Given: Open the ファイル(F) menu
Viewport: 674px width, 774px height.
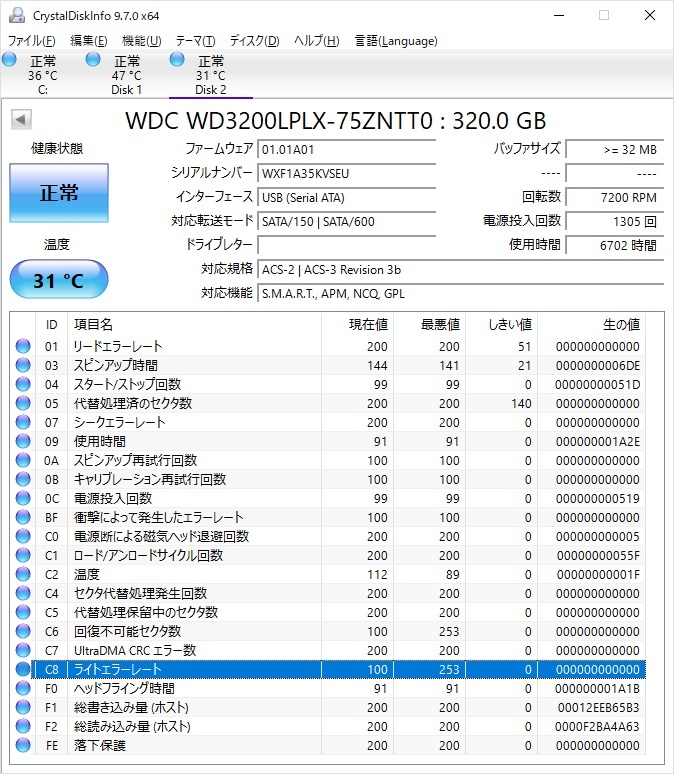Looking at the screenshot, I should point(31,40).
